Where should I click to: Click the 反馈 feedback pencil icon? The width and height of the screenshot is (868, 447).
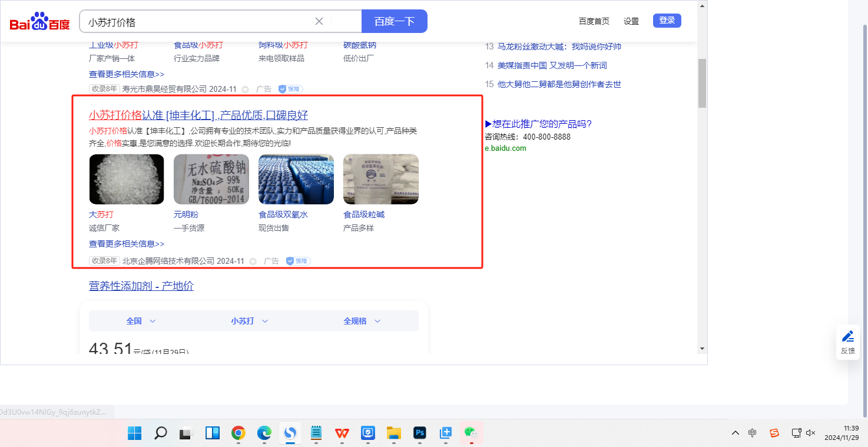[847, 337]
